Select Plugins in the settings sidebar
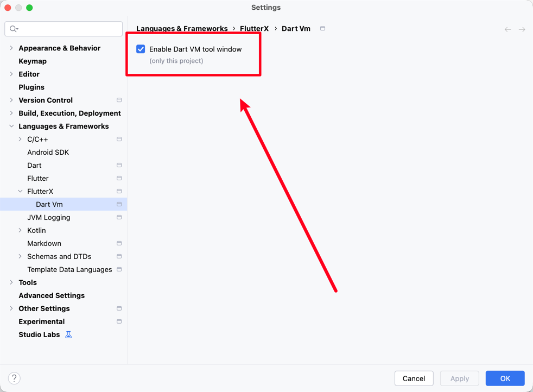 click(31, 87)
